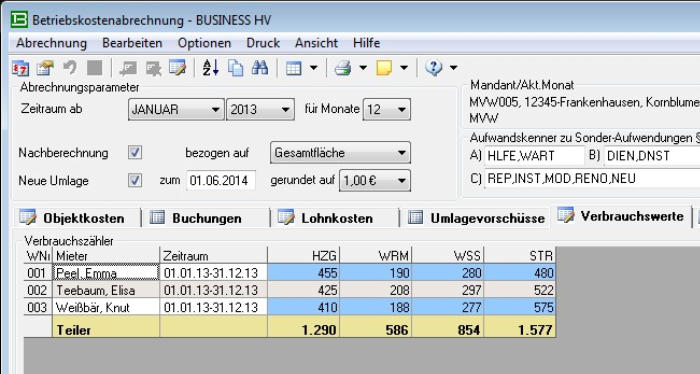The height and width of the screenshot is (374, 700).
Task: Open the 'gerundet auf' 1,00 € dropdown
Action: (x=375, y=181)
